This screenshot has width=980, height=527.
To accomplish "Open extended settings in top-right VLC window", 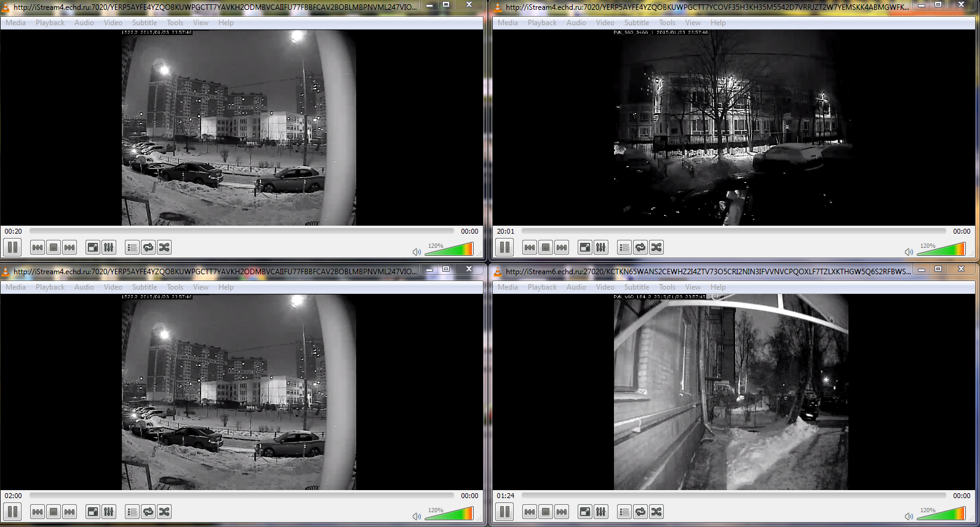I will click(601, 247).
